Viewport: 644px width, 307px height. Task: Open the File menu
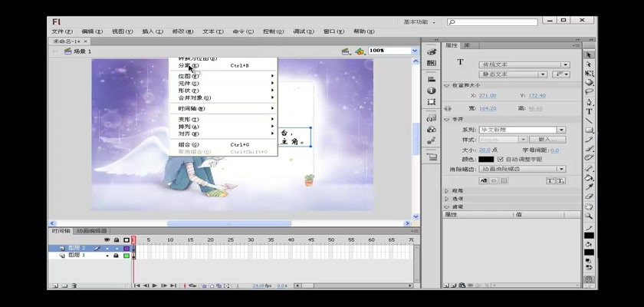tap(62, 31)
